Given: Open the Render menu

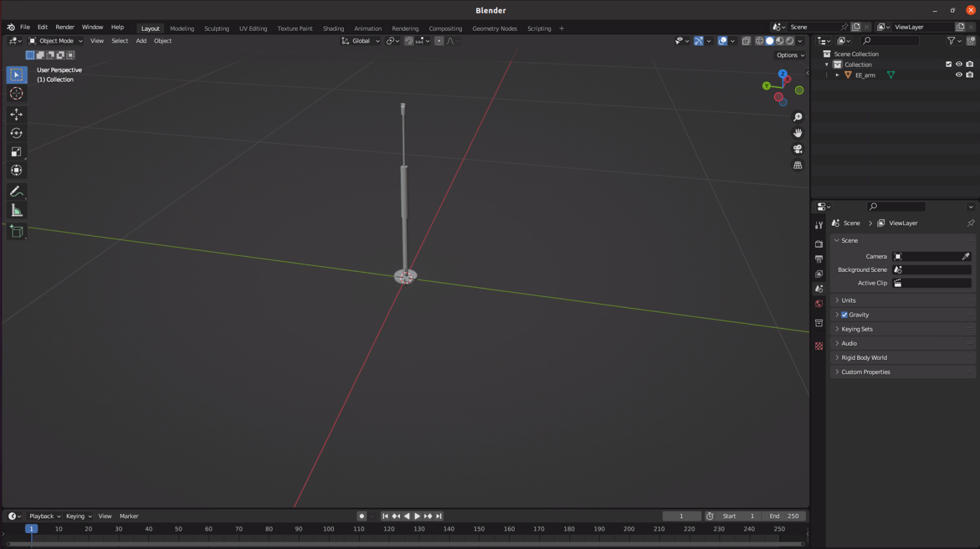Looking at the screenshot, I should [x=65, y=27].
